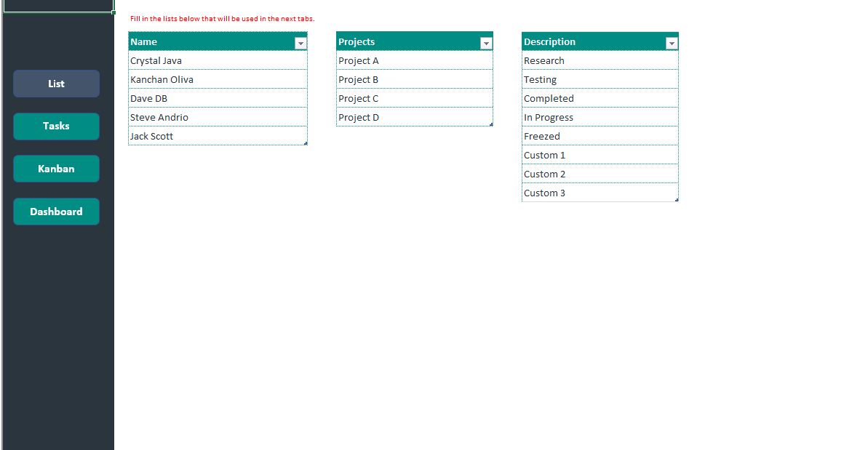Open the Name column filter dropdown

point(300,43)
